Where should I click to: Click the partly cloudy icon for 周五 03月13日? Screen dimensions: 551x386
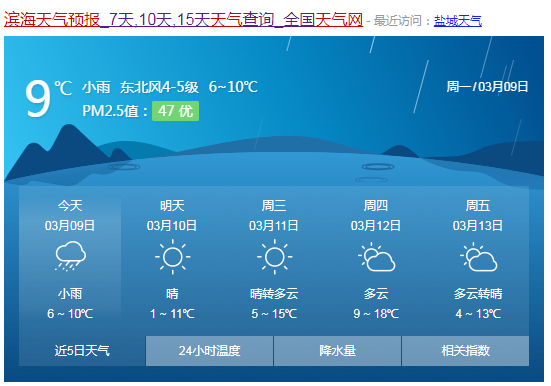click(x=478, y=257)
